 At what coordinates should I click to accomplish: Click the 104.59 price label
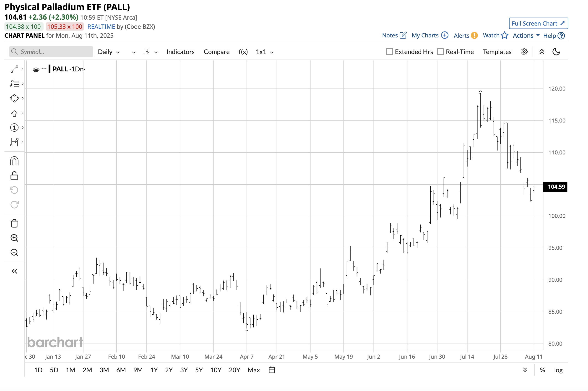click(x=555, y=187)
